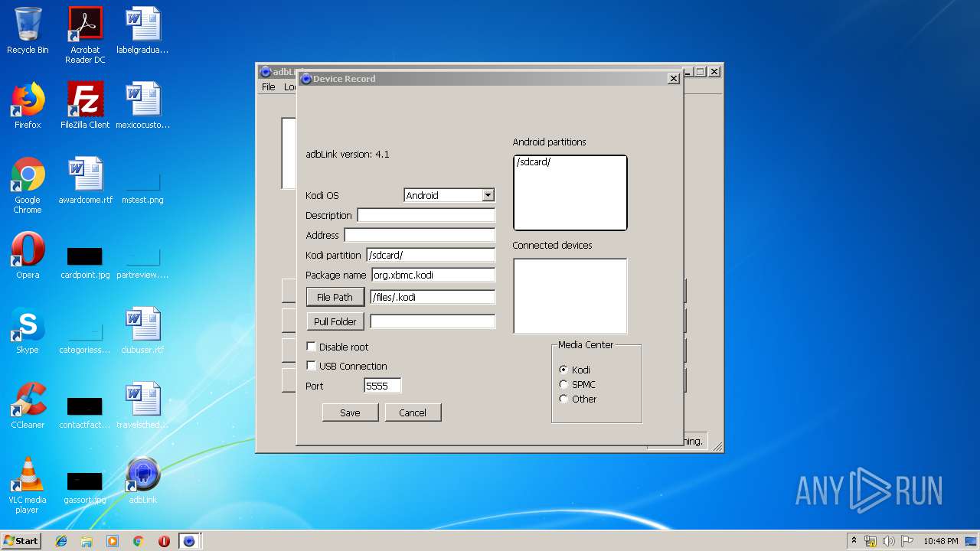Select the adbLink taskbar button
This screenshot has width=980, height=551.
coord(189,541)
